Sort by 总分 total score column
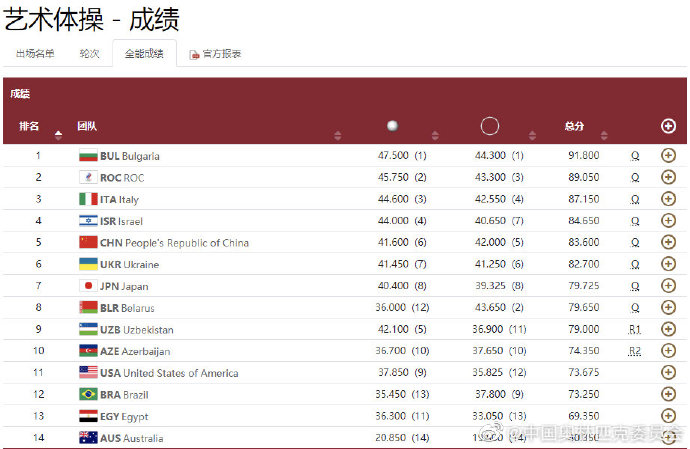690x449 pixels. (x=574, y=127)
